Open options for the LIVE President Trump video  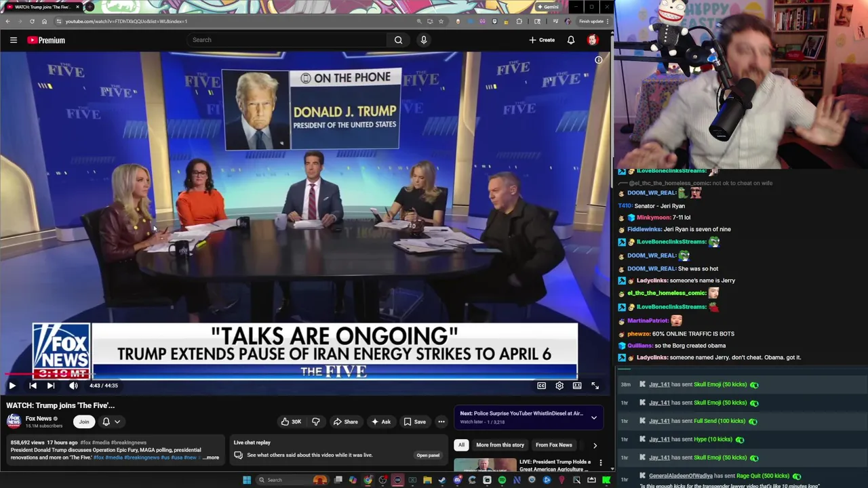tap(600, 463)
